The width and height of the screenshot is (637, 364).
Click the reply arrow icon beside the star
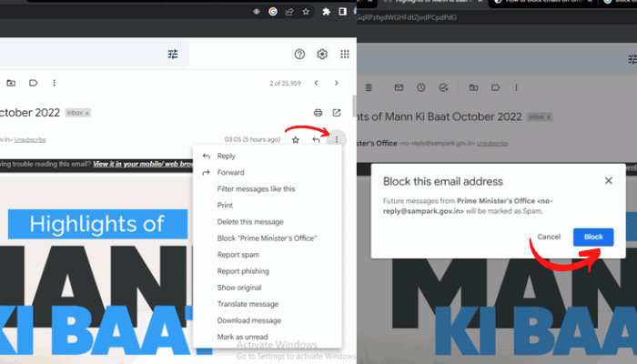pos(316,140)
